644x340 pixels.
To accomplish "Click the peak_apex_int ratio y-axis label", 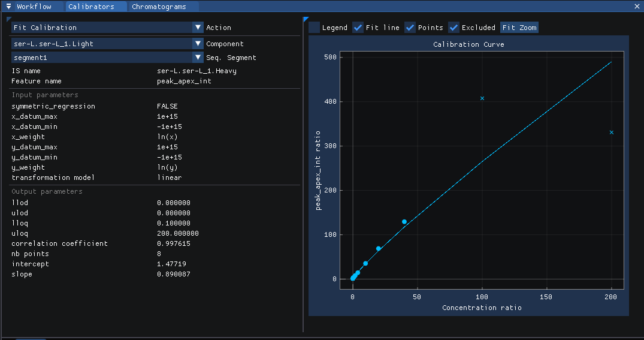I will pos(318,171).
